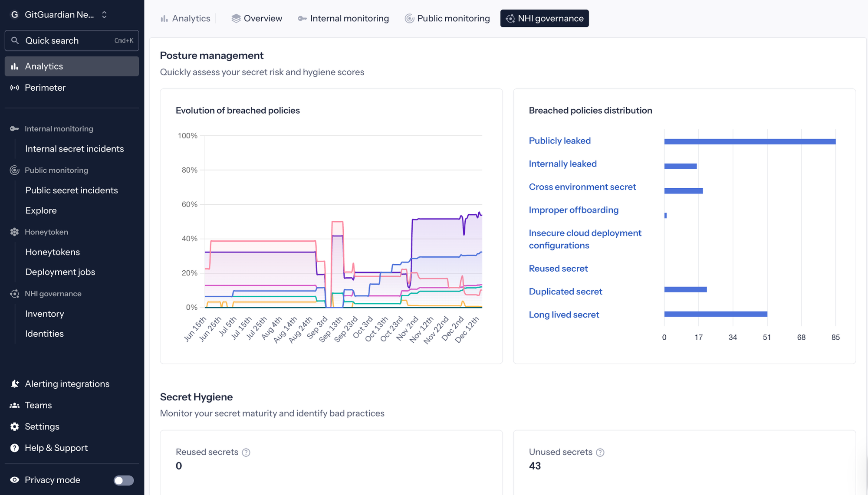The image size is (868, 495).
Task: Expand the GitGuardian workspace switcher chevron
Action: point(104,15)
